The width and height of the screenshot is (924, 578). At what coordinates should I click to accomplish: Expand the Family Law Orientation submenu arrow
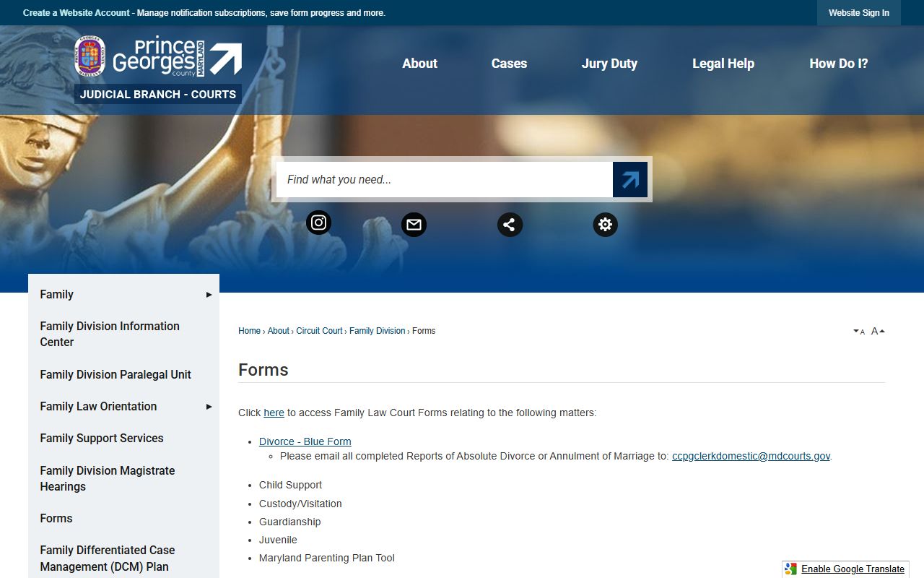(209, 407)
